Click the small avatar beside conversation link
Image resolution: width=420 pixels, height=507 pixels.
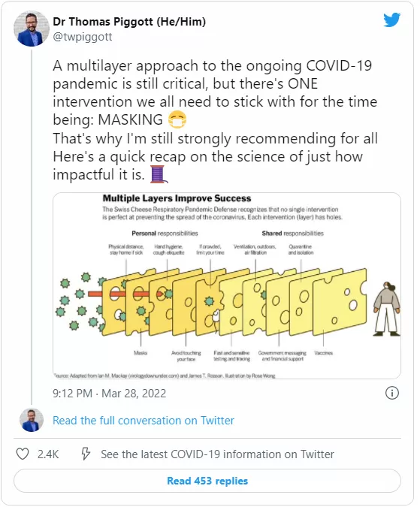point(32,420)
